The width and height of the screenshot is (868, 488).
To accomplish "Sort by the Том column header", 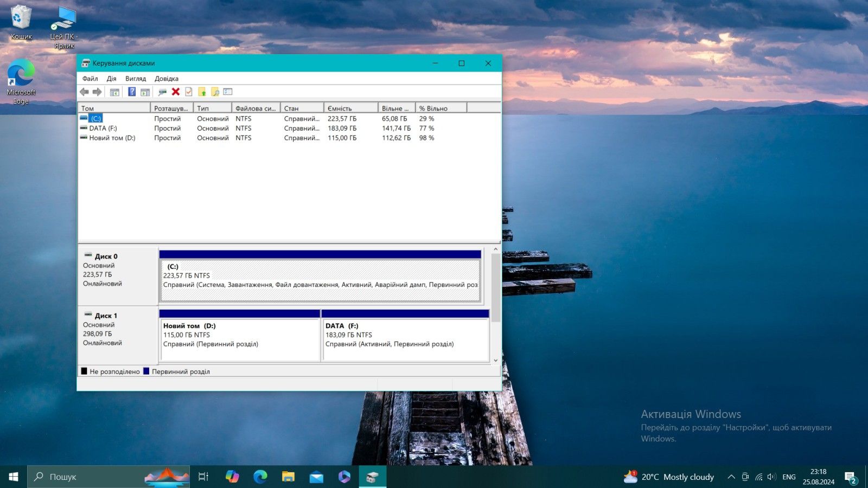I will tap(114, 108).
